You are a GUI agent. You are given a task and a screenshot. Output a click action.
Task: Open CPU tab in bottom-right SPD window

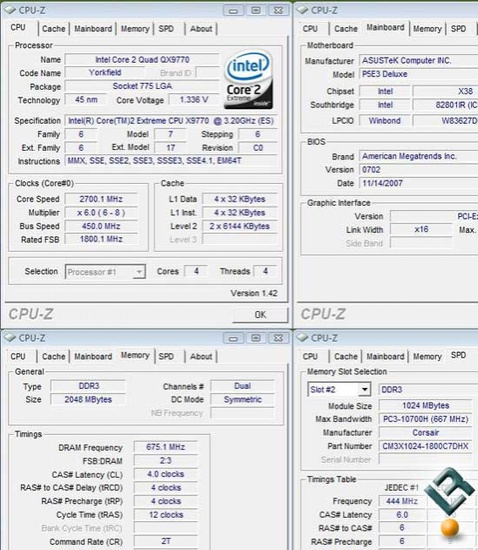coord(310,356)
